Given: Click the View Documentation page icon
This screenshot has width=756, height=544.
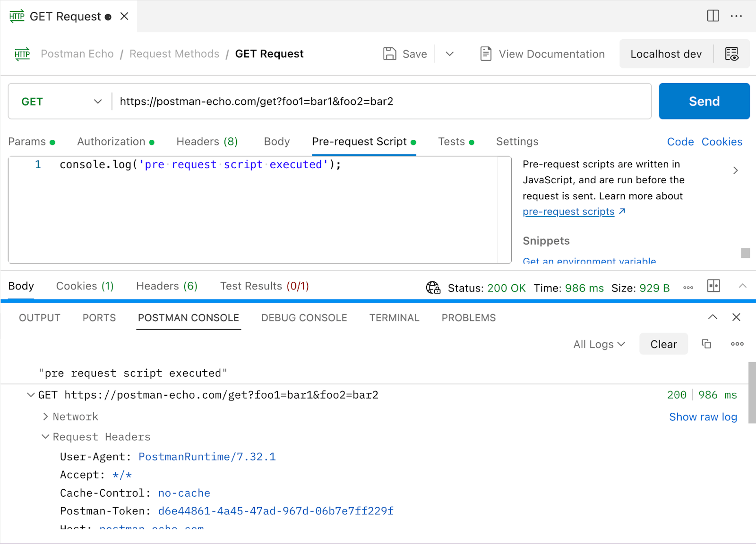Looking at the screenshot, I should click(486, 54).
